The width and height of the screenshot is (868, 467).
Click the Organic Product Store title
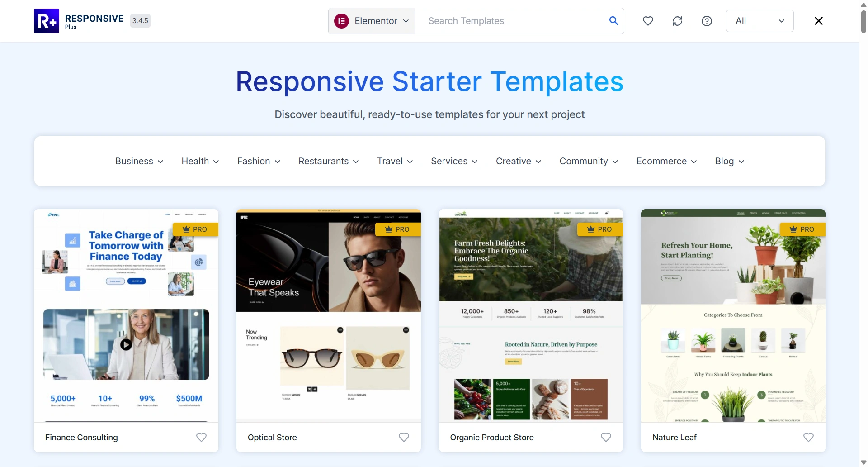(492, 437)
